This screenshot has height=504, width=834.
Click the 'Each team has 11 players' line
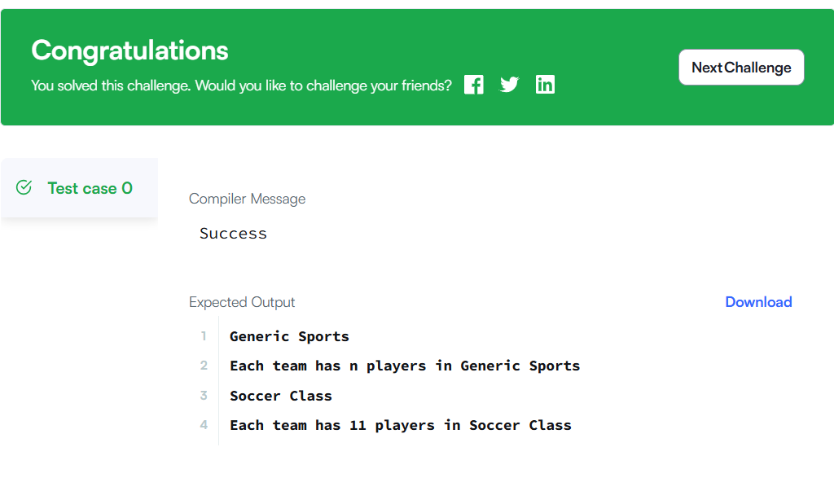click(401, 425)
